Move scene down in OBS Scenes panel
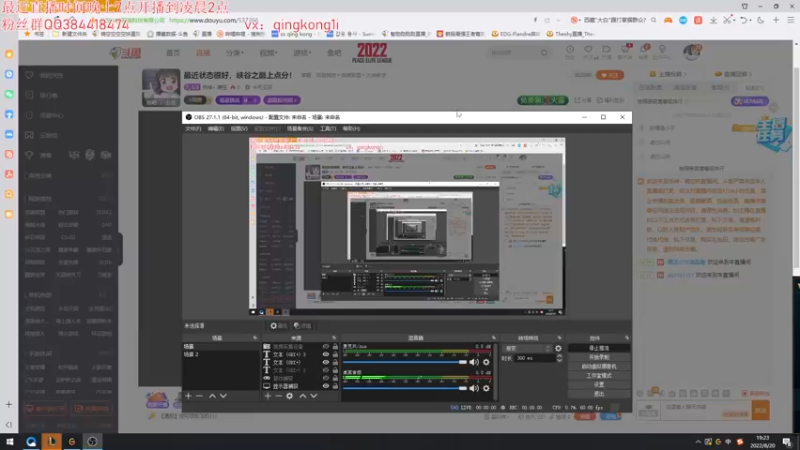 223,396
